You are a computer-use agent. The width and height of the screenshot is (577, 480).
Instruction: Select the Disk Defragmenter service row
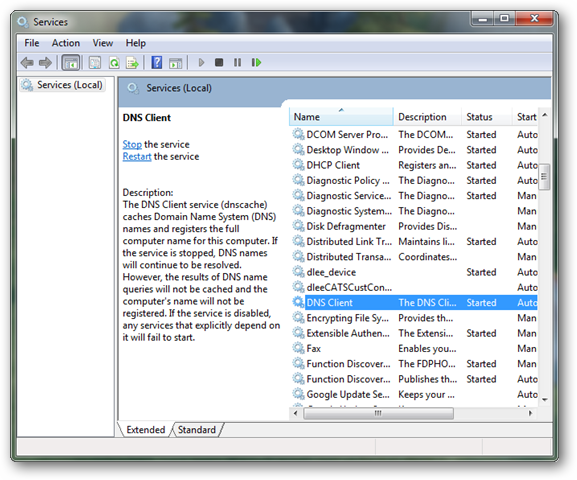pyautogui.click(x=414, y=226)
